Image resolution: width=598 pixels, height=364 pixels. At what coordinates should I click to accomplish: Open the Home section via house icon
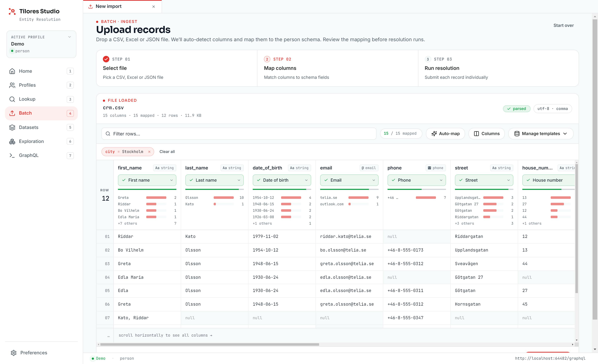point(12,71)
